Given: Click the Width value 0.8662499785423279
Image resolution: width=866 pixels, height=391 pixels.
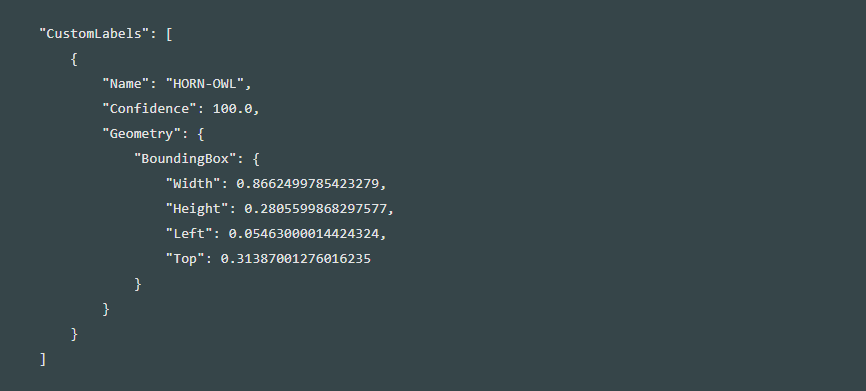Looking at the screenshot, I should pos(308,184).
